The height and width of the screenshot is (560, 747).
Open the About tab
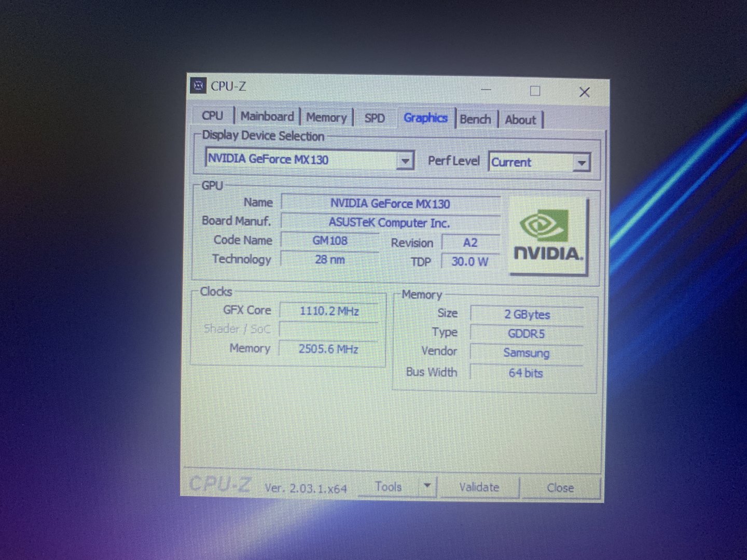(520, 120)
